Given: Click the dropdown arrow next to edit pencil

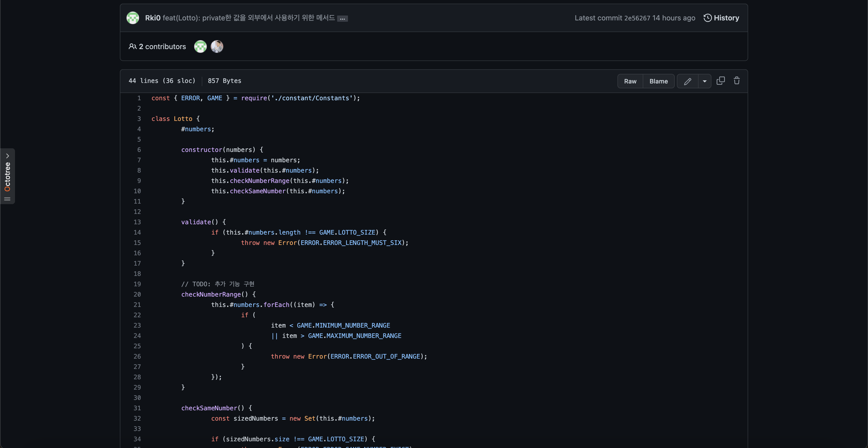Looking at the screenshot, I should coord(704,81).
